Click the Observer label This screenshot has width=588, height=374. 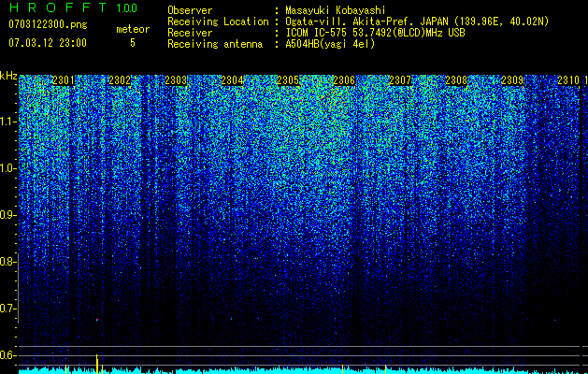pyautogui.click(x=190, y=10)
